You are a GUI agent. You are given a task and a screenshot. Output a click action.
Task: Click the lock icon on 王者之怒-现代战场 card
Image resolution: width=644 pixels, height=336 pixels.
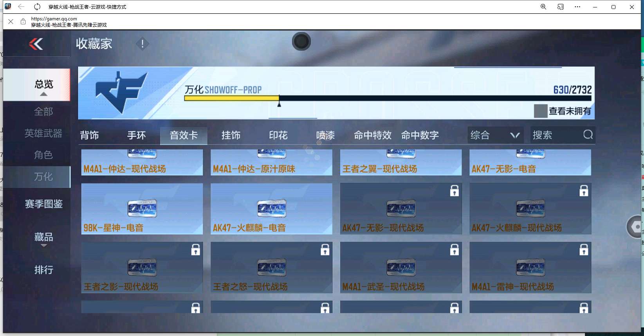point(325,250)
